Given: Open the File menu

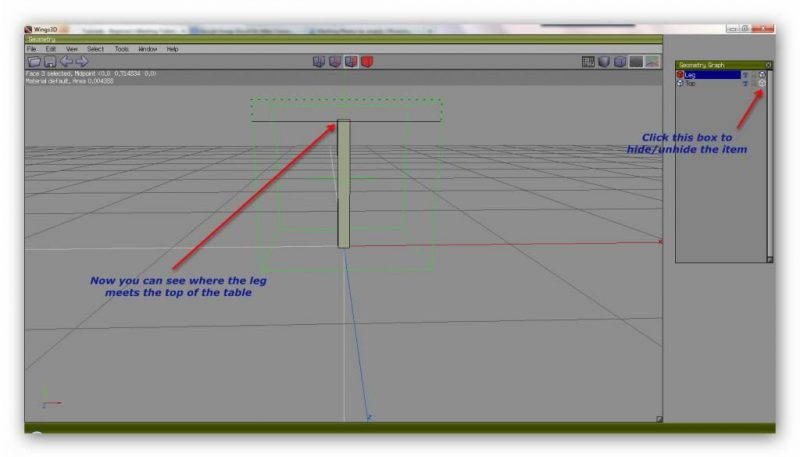Looking at the screenshot, I should (31, 49).
